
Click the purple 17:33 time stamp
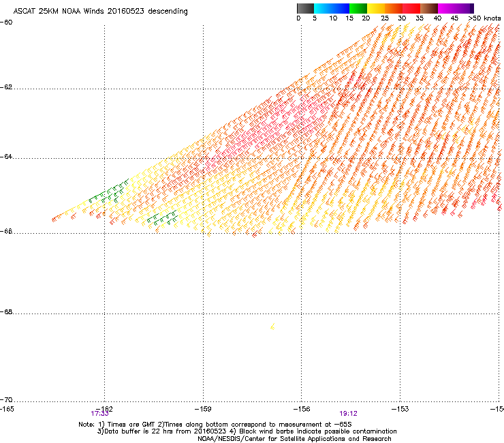(x=99, y=414)
